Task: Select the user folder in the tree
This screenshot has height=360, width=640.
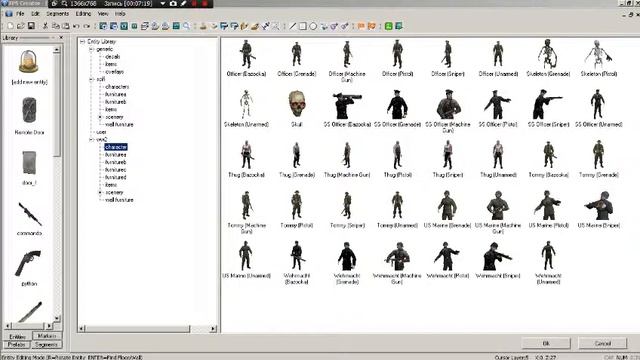Action: 101,132
